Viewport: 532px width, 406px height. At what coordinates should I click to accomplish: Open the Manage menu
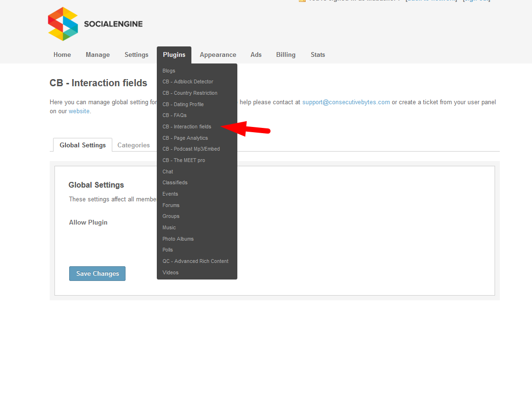tap(98, 55)
